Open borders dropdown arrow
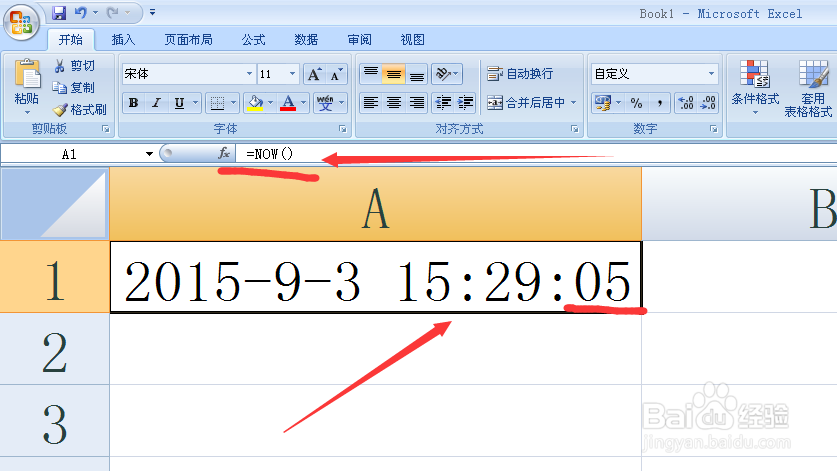Image resolution: width=837 pixels, height=471 pixels. coord(233,103)
